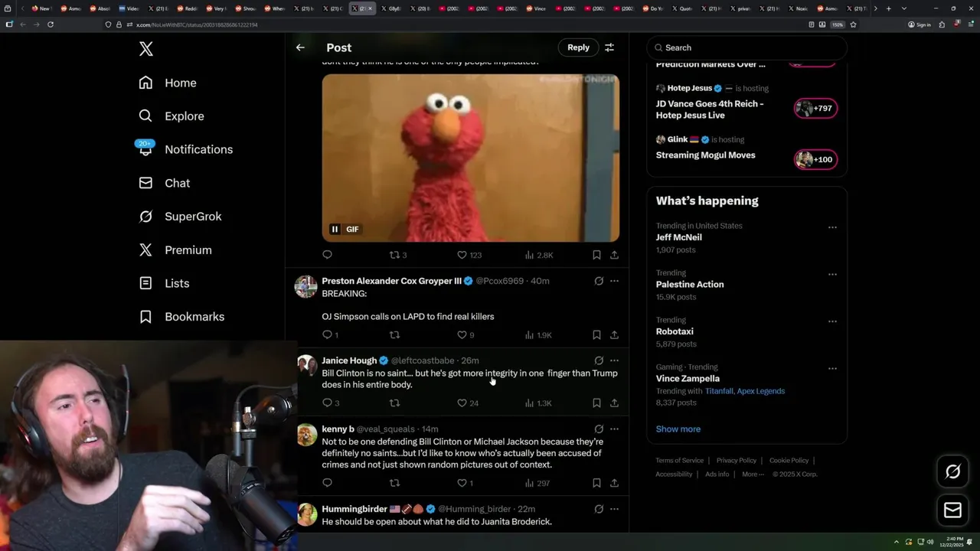Bookmark this page with star icon
The image size is (980, 551).
click(853, 24)
